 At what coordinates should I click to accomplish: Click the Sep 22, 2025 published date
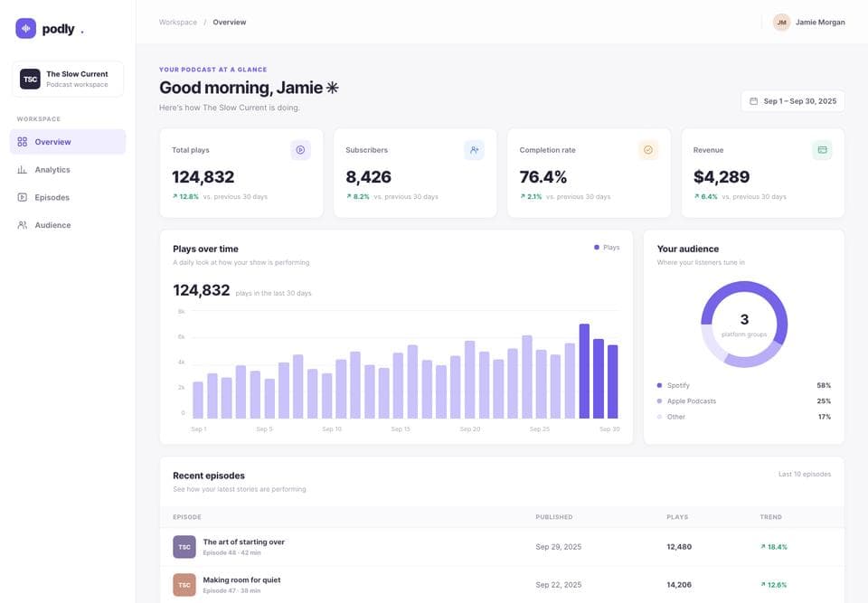click(559, 585)
